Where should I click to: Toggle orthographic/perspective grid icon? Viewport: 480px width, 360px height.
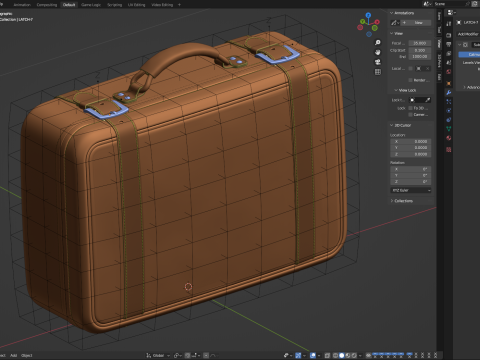click(378, 72)
